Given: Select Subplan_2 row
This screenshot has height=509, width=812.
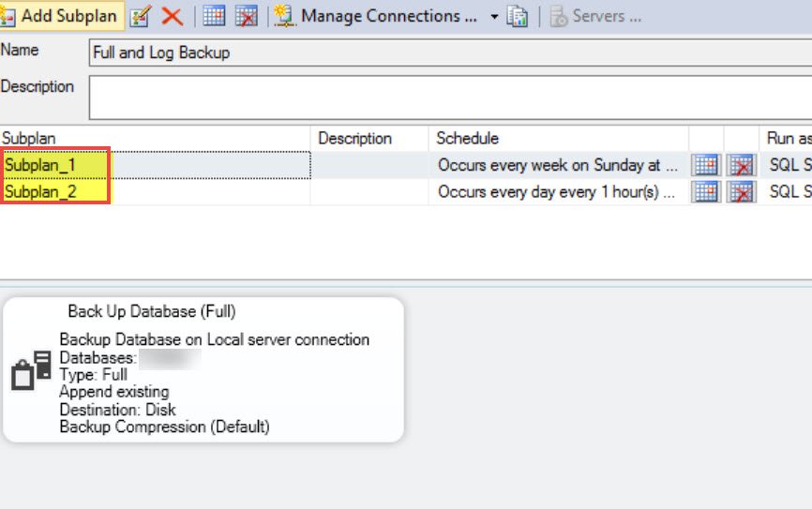Looking at the screenshot, I should (156, 192).
